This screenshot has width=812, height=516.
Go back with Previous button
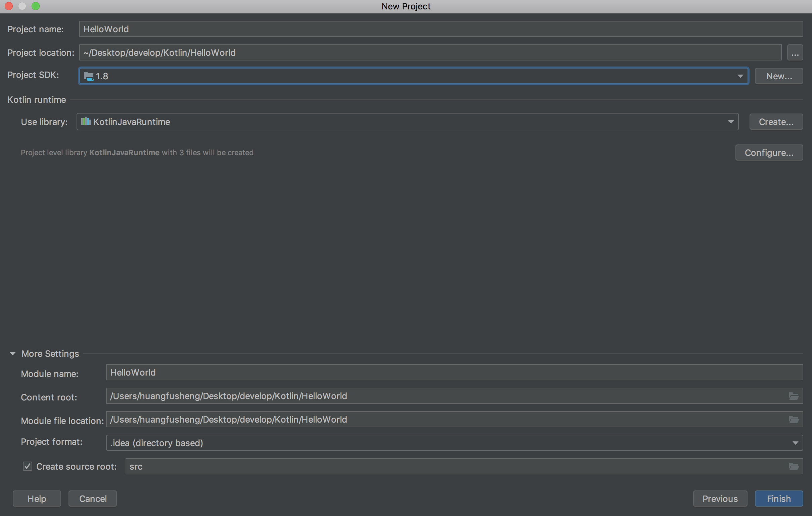pos(720,499)
